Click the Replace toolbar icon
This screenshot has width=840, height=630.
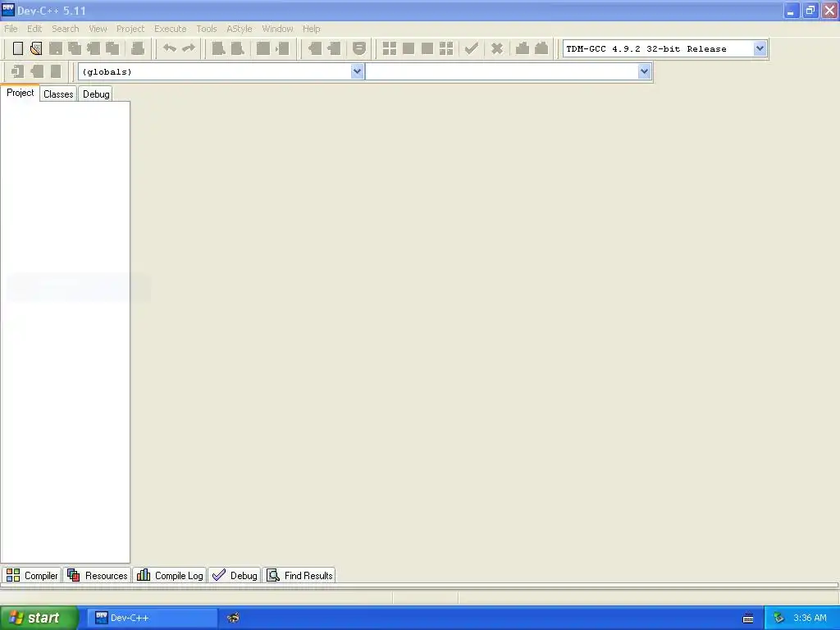(237, 48)
